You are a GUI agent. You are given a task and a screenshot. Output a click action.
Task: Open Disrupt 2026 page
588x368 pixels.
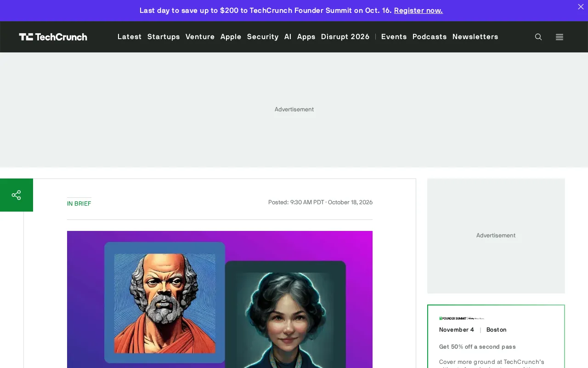pos(345,37)
